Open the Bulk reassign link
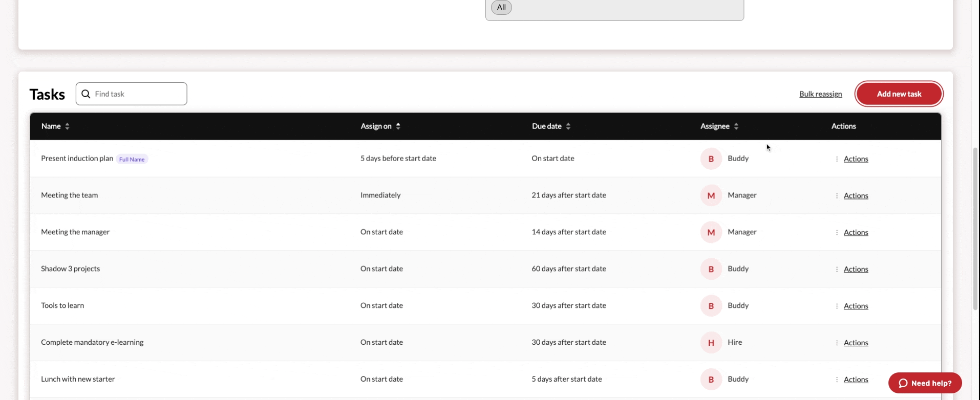 tap(820, 94)
